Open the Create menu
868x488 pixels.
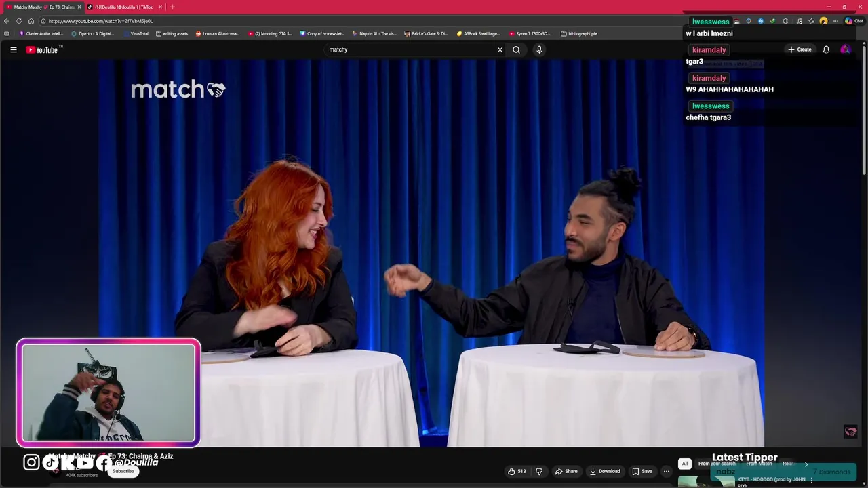click(800, 49)
